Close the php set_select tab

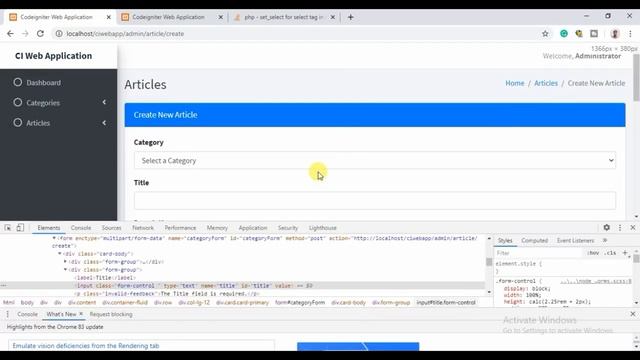(x=333, y=17)
